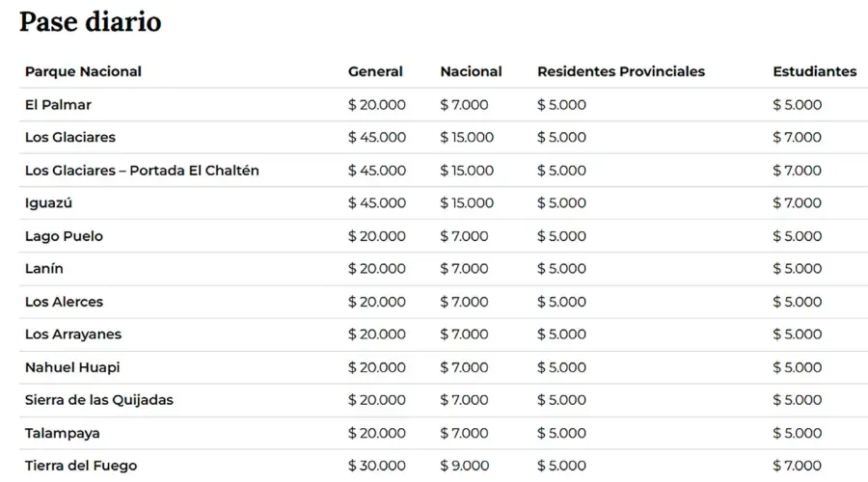Screen dimensions: 868x482
Task: Click the 'Nahuel Huapi' park name
Action: [72, 367]
